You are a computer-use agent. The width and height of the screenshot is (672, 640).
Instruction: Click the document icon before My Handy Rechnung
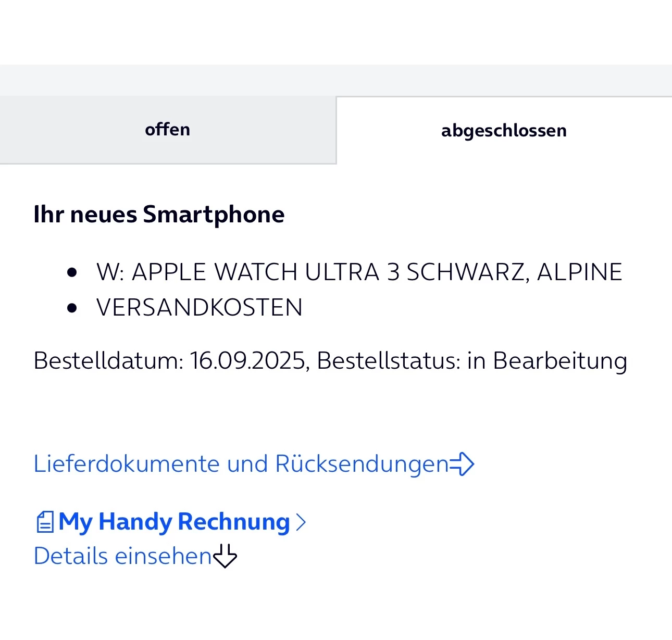tap(45, 522)
